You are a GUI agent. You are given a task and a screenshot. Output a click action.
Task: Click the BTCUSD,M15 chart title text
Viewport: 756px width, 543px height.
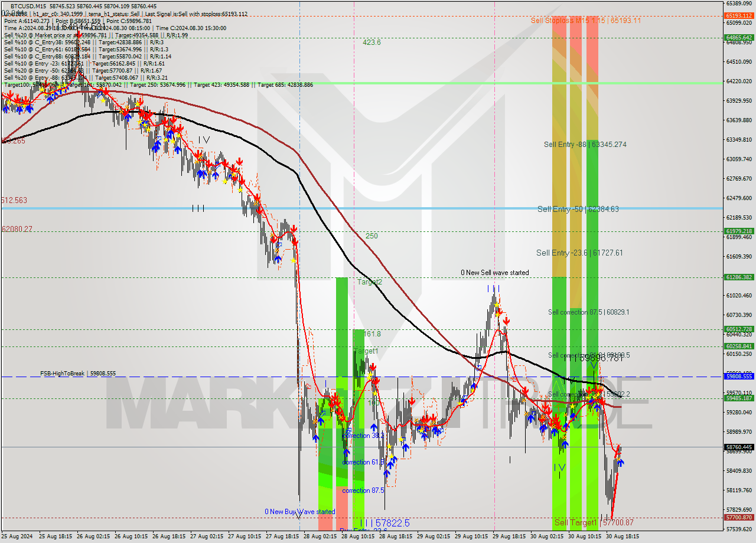click(28, 6)
